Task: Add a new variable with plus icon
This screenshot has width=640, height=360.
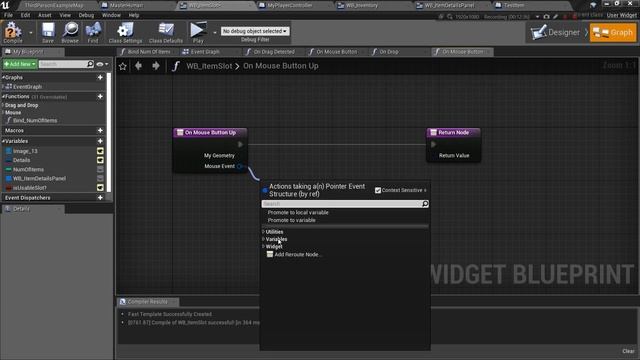Action: click(100, 141)
